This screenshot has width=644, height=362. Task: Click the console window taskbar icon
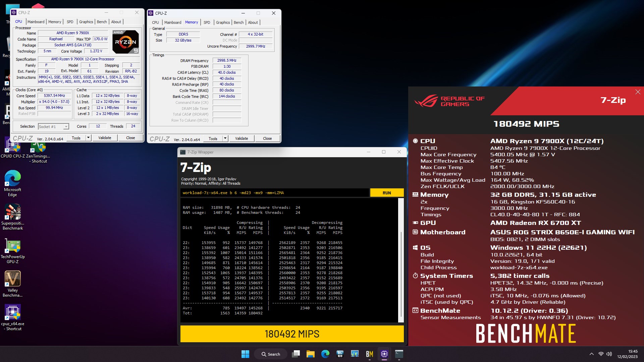399,354
